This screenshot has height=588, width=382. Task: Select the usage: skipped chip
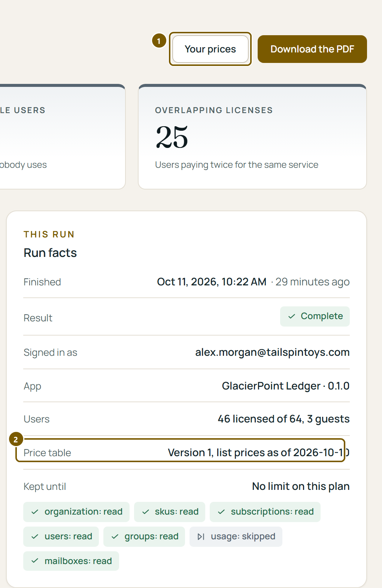coord(236,536)
